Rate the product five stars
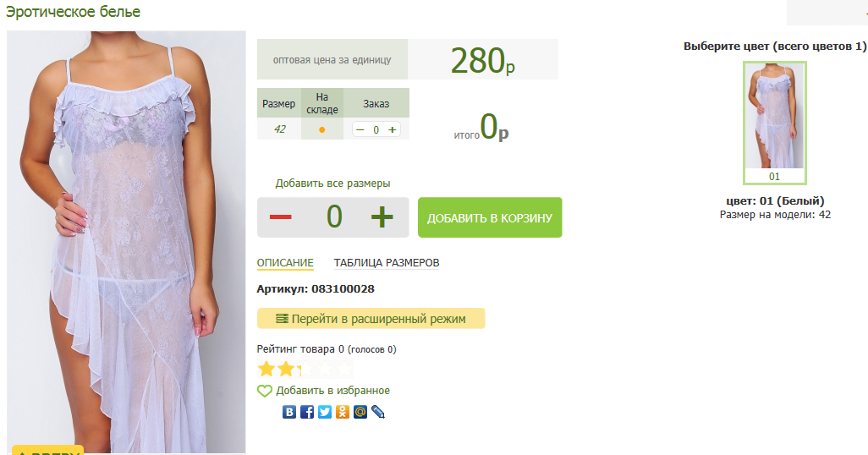This screenshot has width=868, height=455. [x=345, y=369]
